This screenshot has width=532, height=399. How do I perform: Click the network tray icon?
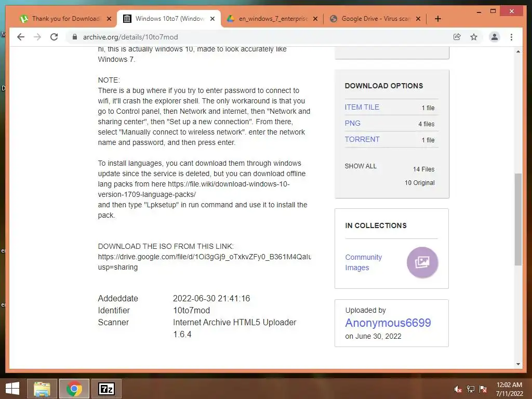(471, 389)
